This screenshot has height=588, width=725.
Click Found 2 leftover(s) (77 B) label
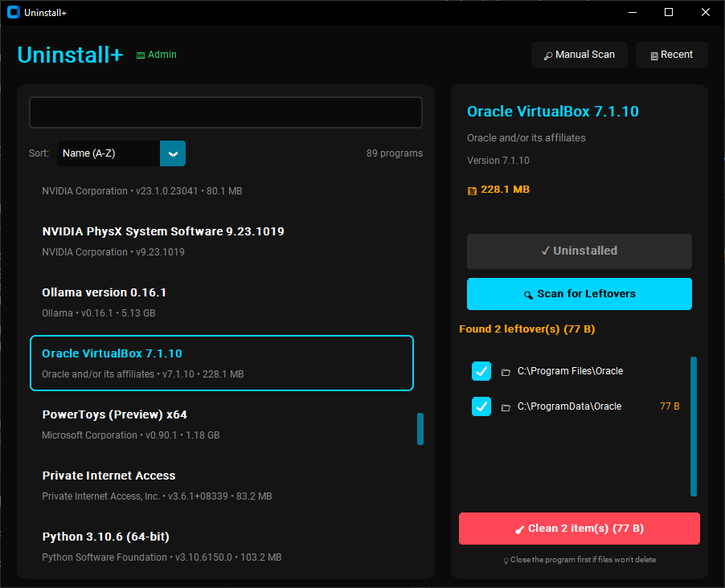(x=527, y=329)
